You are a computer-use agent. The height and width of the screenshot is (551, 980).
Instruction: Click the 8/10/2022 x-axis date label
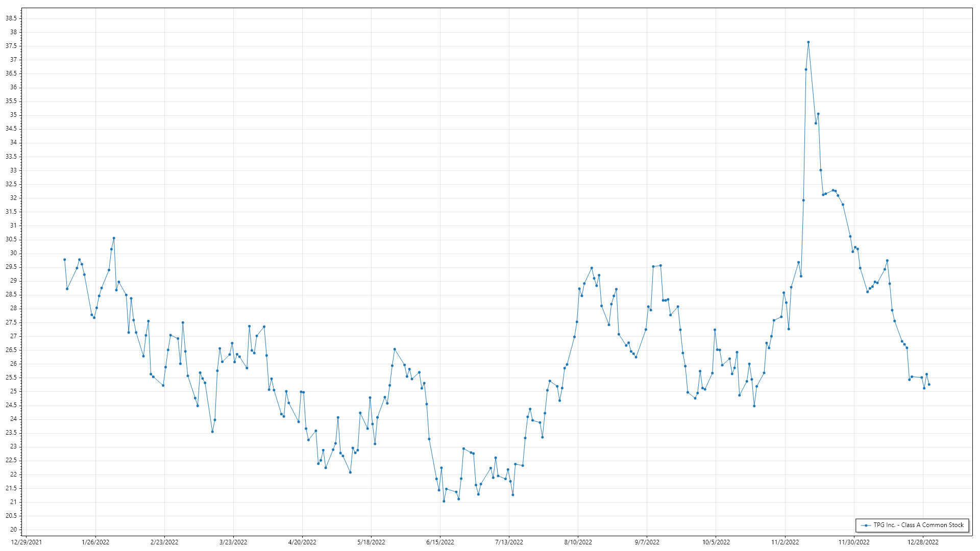point(578,542)
